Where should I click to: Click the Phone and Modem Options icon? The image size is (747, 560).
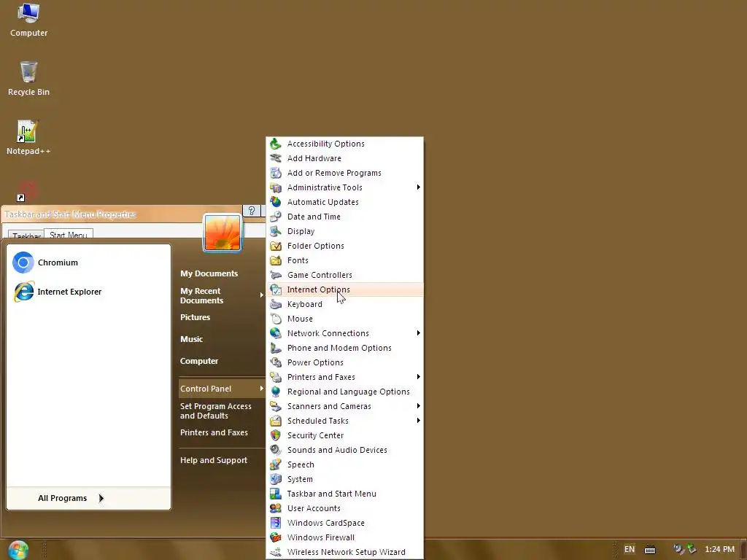tap(275, 348)
